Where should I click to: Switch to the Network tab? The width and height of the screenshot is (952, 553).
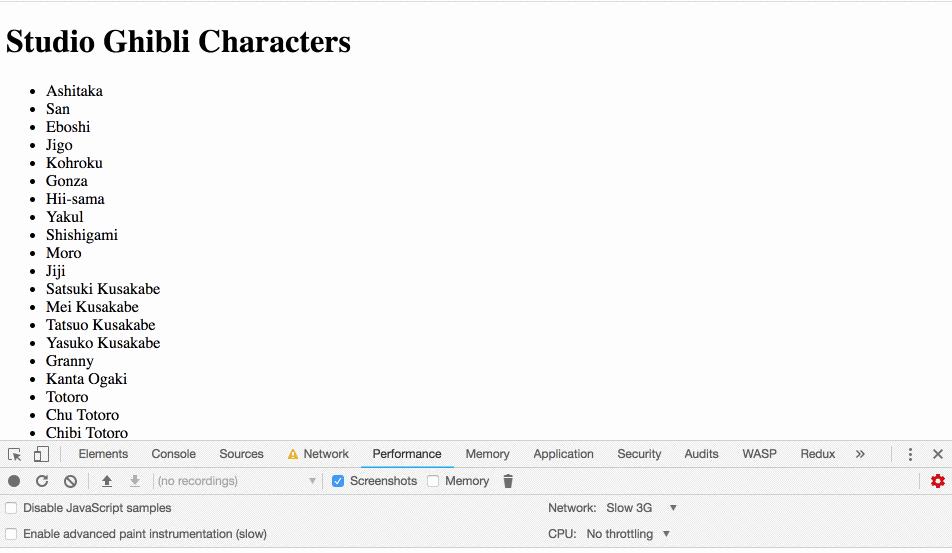326,454
